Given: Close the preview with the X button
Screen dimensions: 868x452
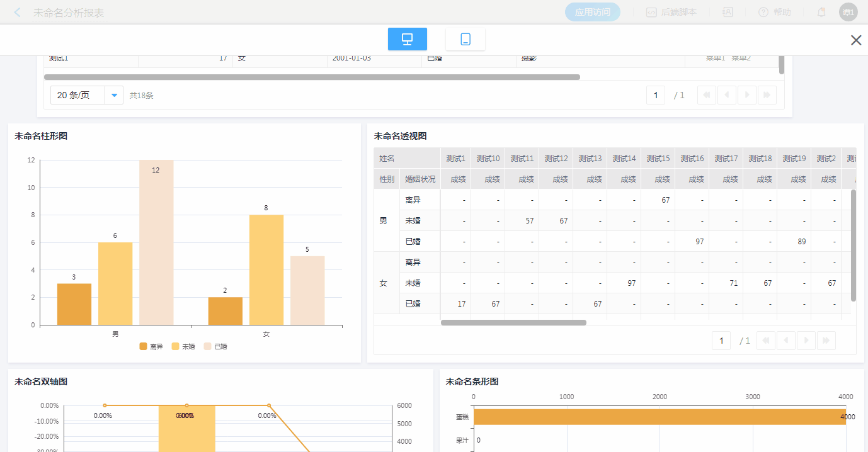Looking at the screenshot, I should coord(855,40).
